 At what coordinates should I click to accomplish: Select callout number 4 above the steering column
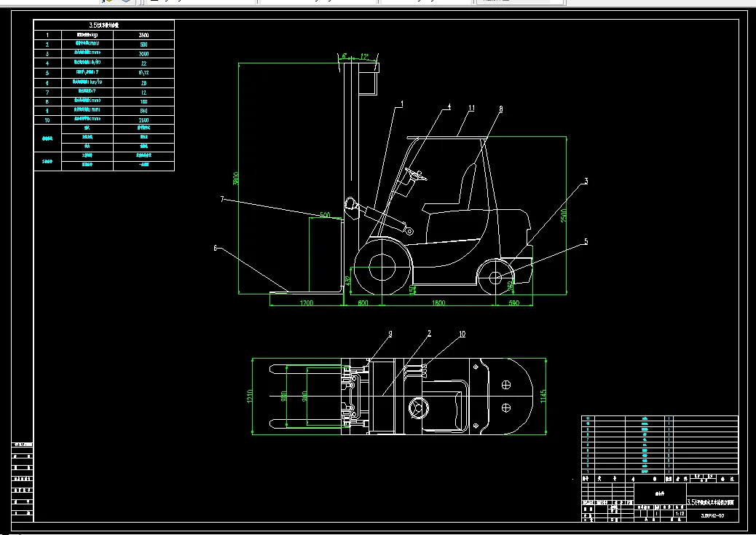449,106
